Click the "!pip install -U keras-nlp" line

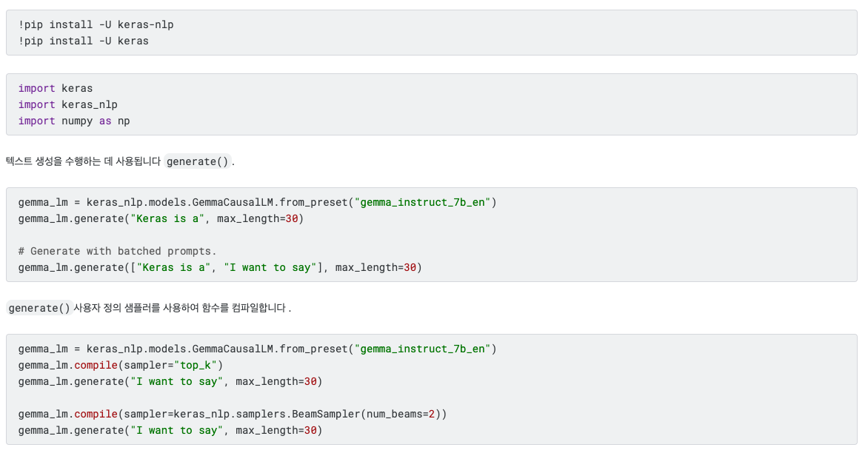pyautogui.click(x=96, y=24)
